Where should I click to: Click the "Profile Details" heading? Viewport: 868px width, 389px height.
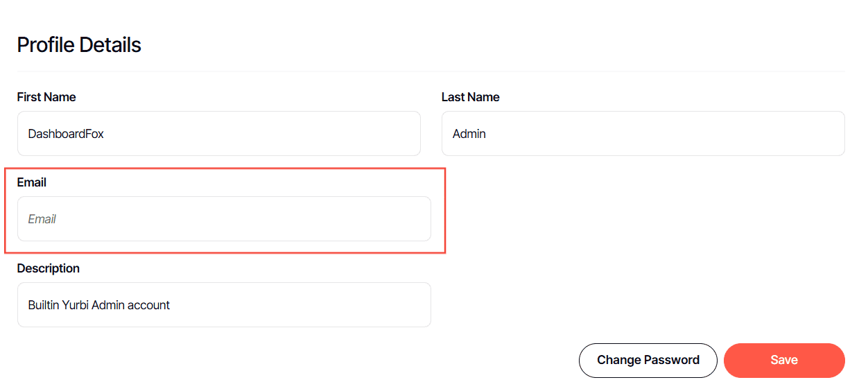click(x=79, y=45)
